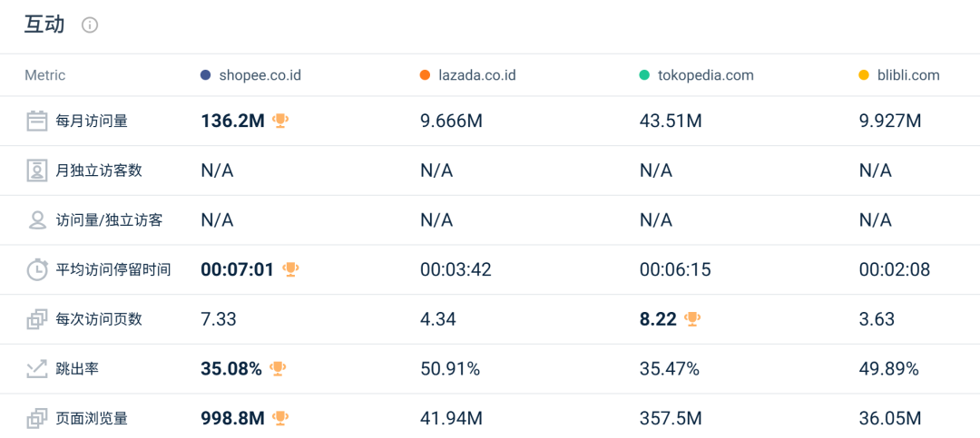Click the pages icon for 页面浏览量
The width and height of the screenshot is (980, 438).
(37, 418)
